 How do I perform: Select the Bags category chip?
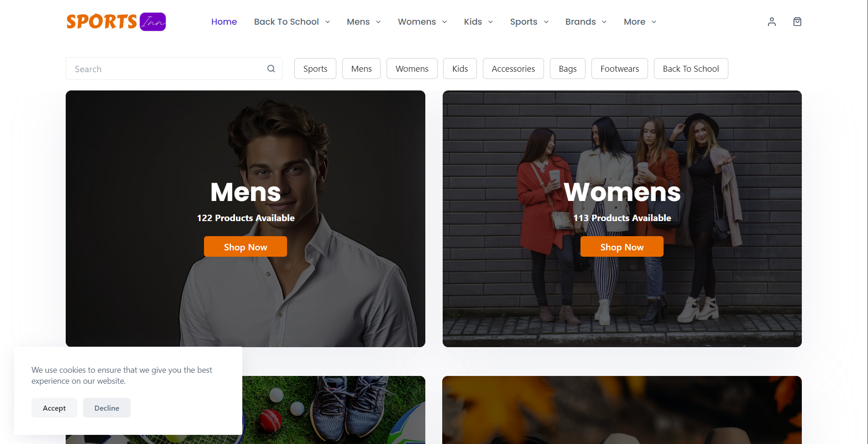567,69
